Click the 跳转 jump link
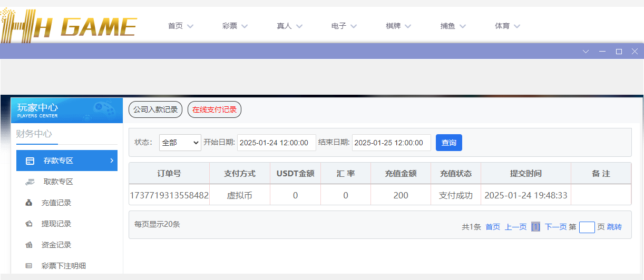The height and width of the screenshot is (280, 644). 614,227
